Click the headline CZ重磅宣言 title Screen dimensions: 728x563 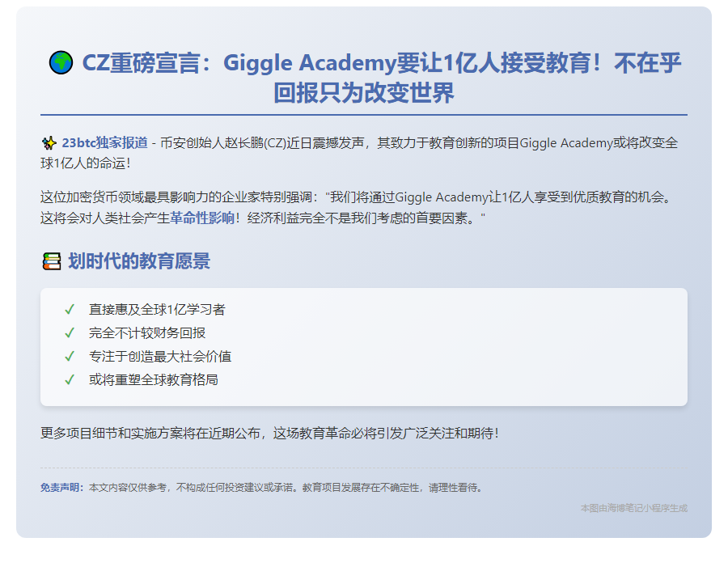point(365,78)
